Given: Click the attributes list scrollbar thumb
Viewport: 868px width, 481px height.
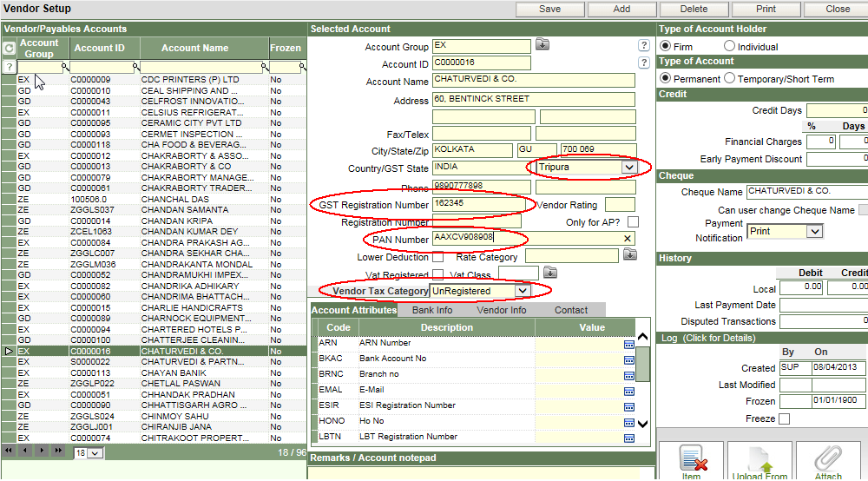Looking at the screenshot, I should 642,364.
